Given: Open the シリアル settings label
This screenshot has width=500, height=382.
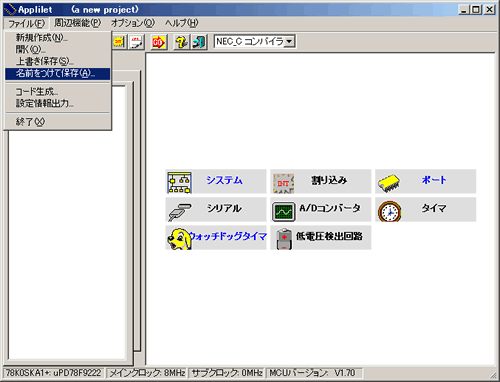Looking at the screenshot, I should [x=224, y=208].
